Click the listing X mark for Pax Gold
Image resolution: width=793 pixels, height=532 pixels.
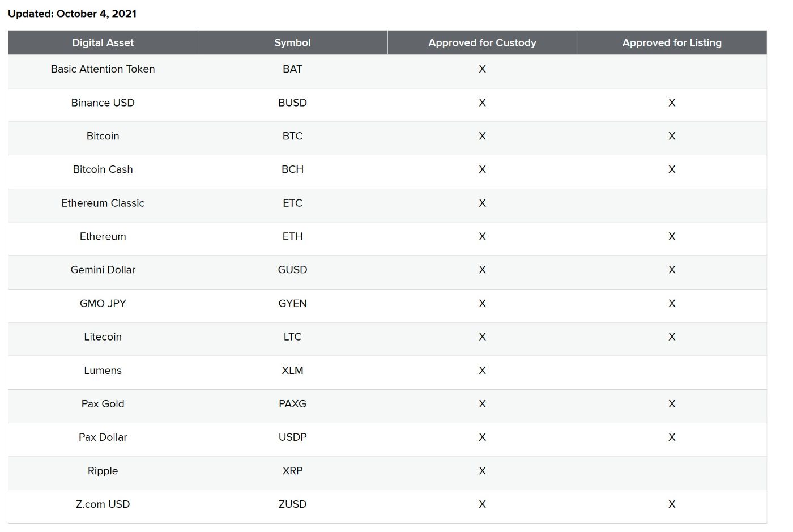(671, 404)
